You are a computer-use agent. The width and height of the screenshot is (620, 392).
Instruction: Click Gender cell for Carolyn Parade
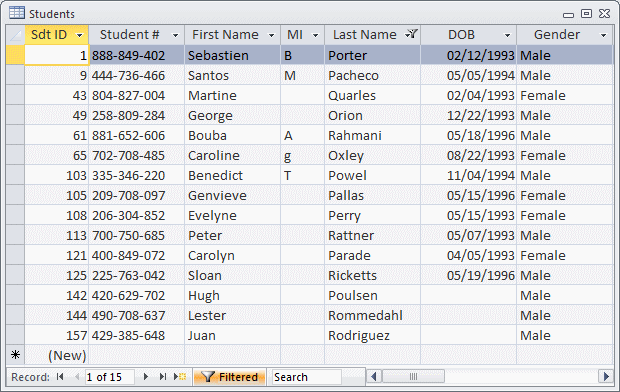tap(565, 255)
